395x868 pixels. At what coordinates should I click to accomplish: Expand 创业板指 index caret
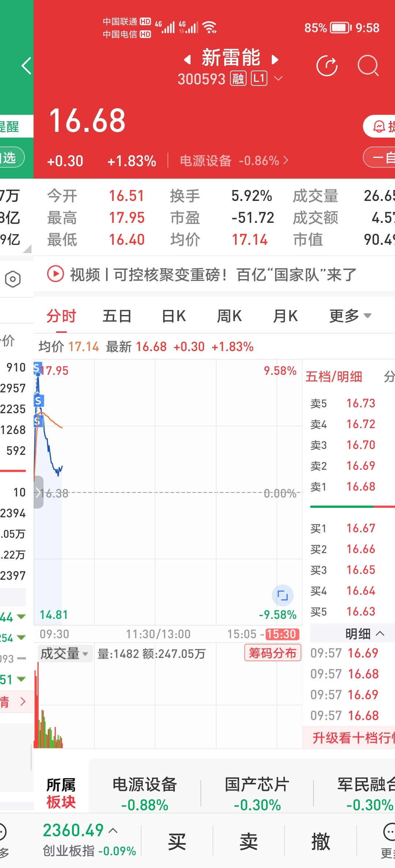(x=113, y=831)
